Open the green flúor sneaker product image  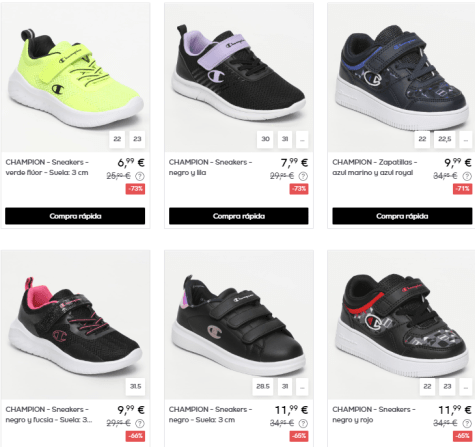coord(75,77)
